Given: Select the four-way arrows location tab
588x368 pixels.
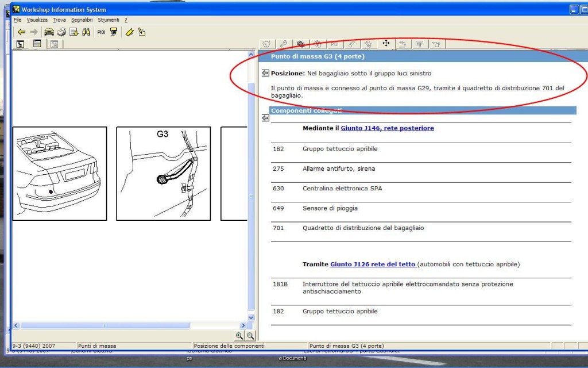Looking at the screenshot, I should (386, 44).
